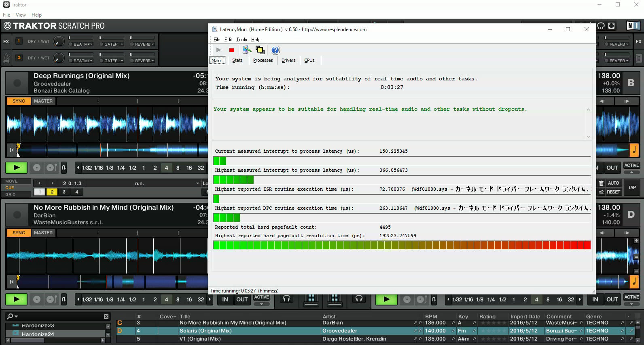This screenshot has width=644, height=345.
Task: Switch to LatencyMon Drivers tab
Action: pos(288,60)
